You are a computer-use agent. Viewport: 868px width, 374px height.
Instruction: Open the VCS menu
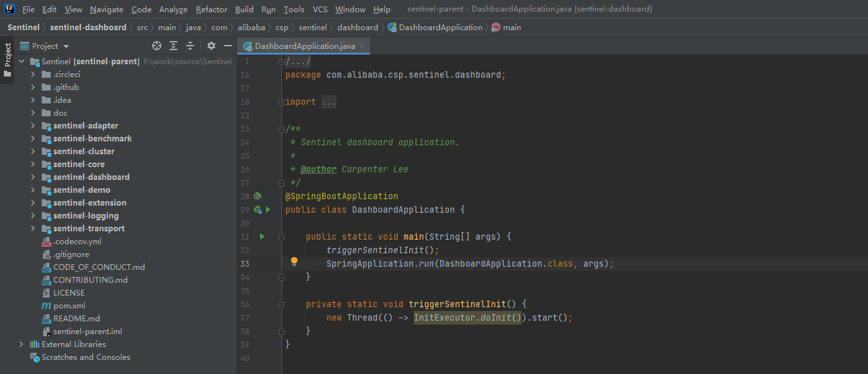pyautogui.click(x=320, y=10)
